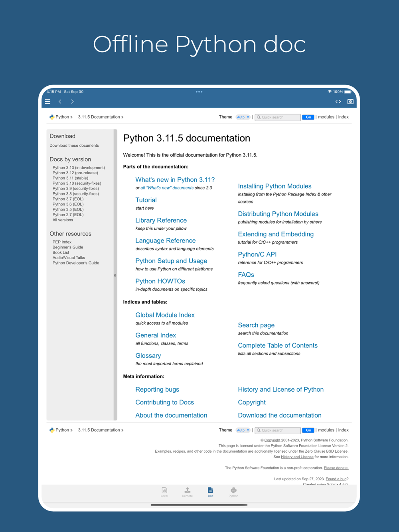Screen dimensions: 399x532
Task: Click the Python logo in top breadcrumb
Action: click(x=52, y=117)
